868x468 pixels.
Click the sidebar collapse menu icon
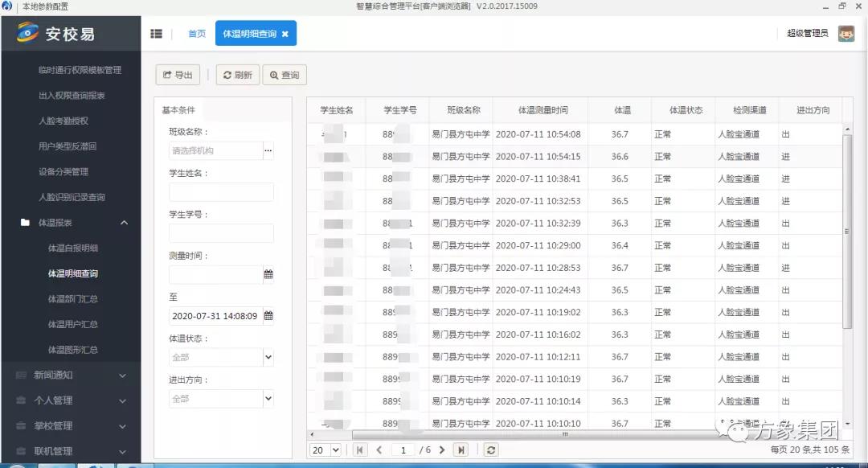pyautogui.click(x=156, y=34)
